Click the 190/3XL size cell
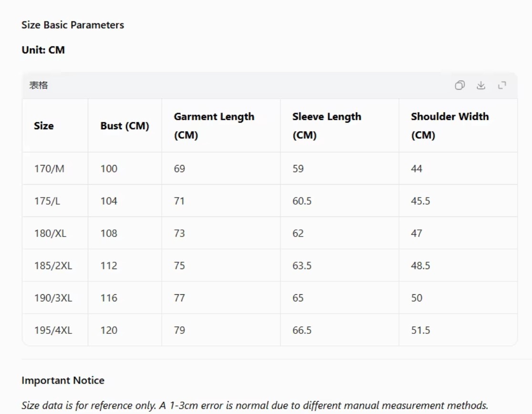The width and height of the screenshot is (532, 414). pos(53,298)
